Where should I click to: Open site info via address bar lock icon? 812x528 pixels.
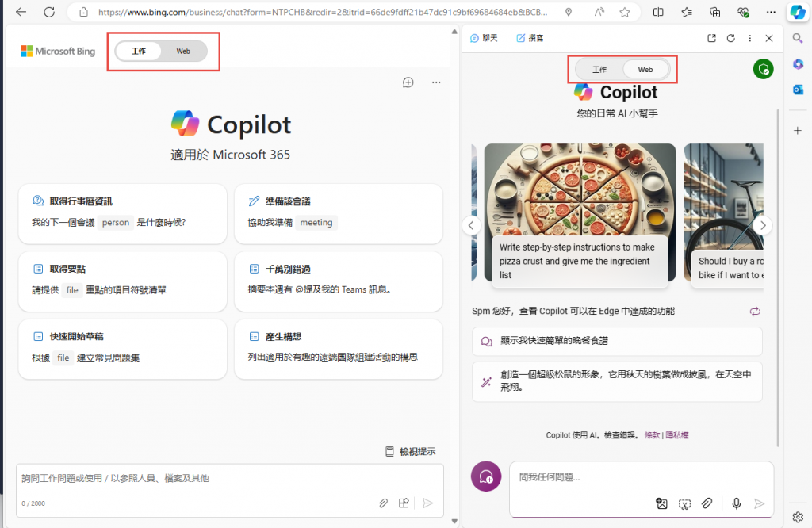[83, 12]
